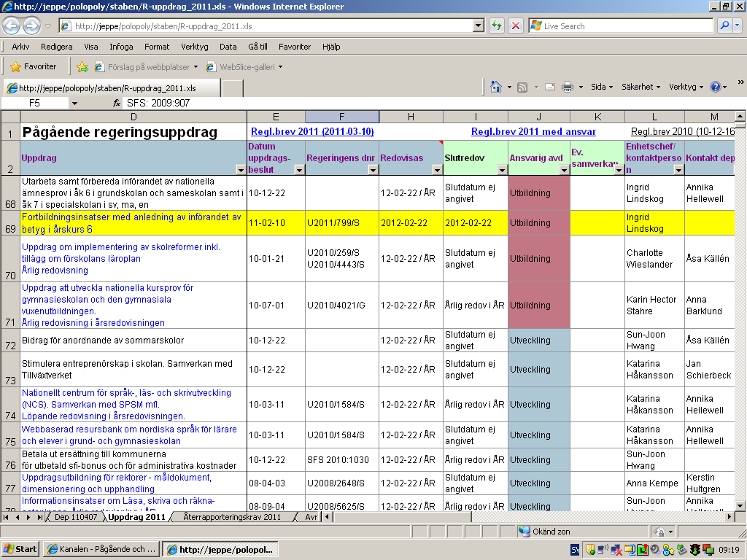Open the Enhetschef/kontaktperson filter dropdown

679,170
